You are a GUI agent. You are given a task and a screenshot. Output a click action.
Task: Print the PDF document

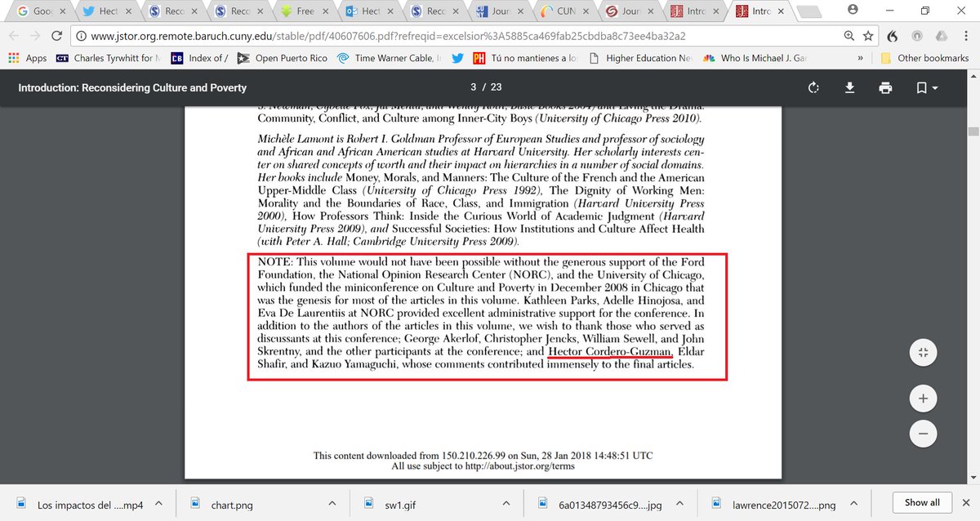885,88
